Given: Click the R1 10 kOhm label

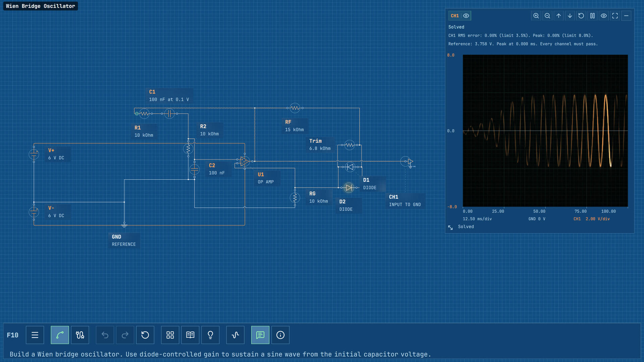Looking at the screenshot, I should tap(144, 131).
